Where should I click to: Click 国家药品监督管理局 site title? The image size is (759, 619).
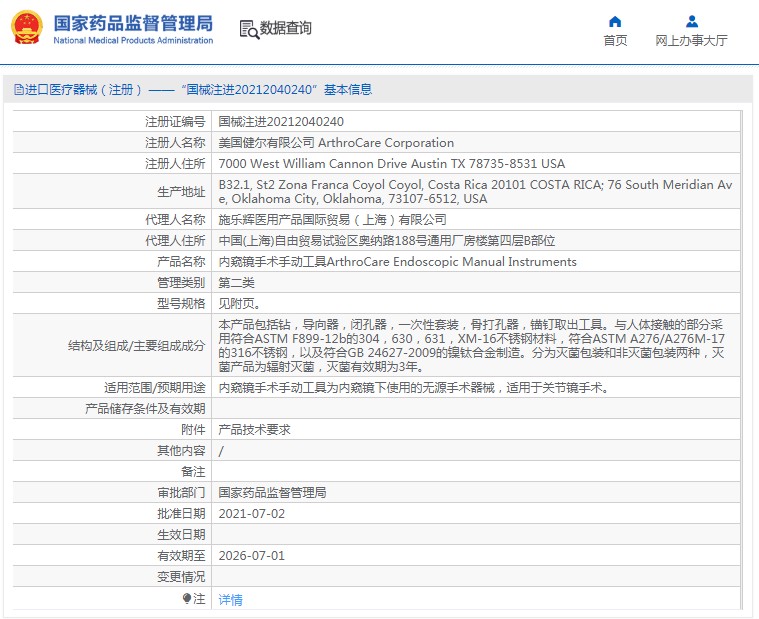tap(133, 23)
